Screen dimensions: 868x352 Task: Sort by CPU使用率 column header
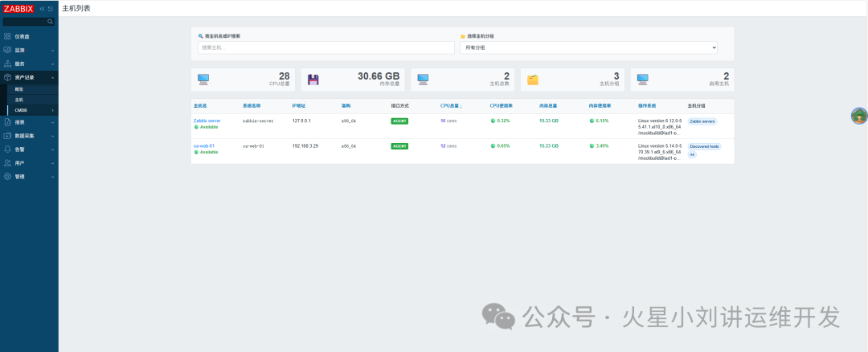coord(501,106)
